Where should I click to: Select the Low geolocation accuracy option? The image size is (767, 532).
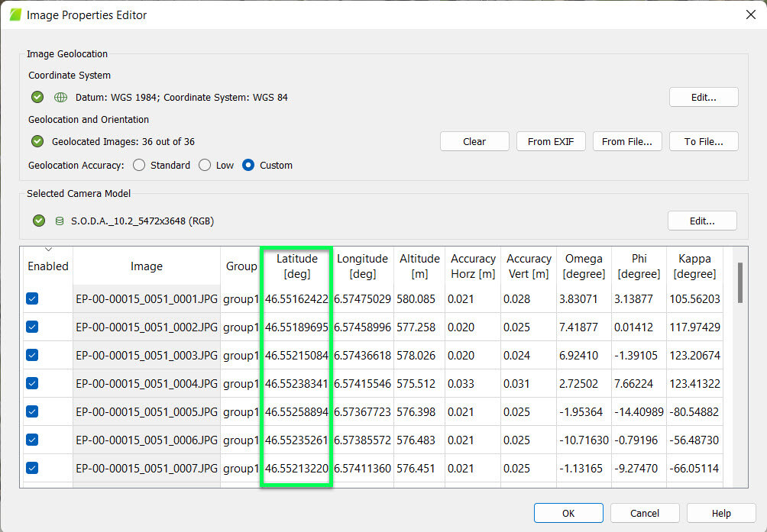(x=204, y=165)
